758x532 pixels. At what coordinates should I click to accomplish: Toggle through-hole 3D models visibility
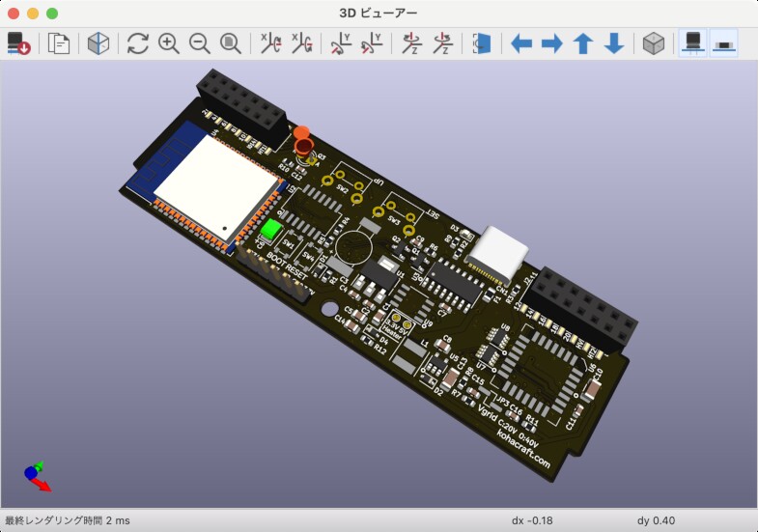tap(692, 43)
